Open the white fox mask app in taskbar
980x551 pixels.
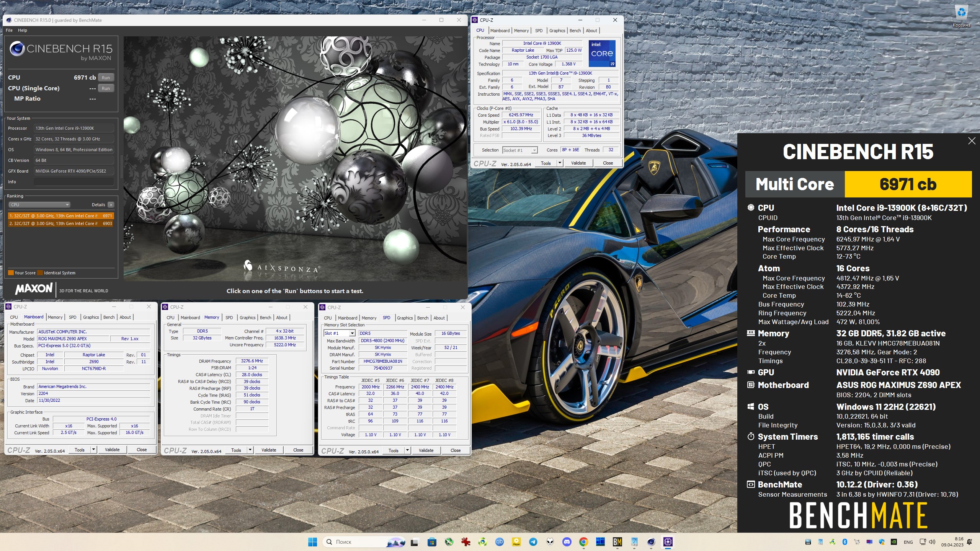pos(550,542)
